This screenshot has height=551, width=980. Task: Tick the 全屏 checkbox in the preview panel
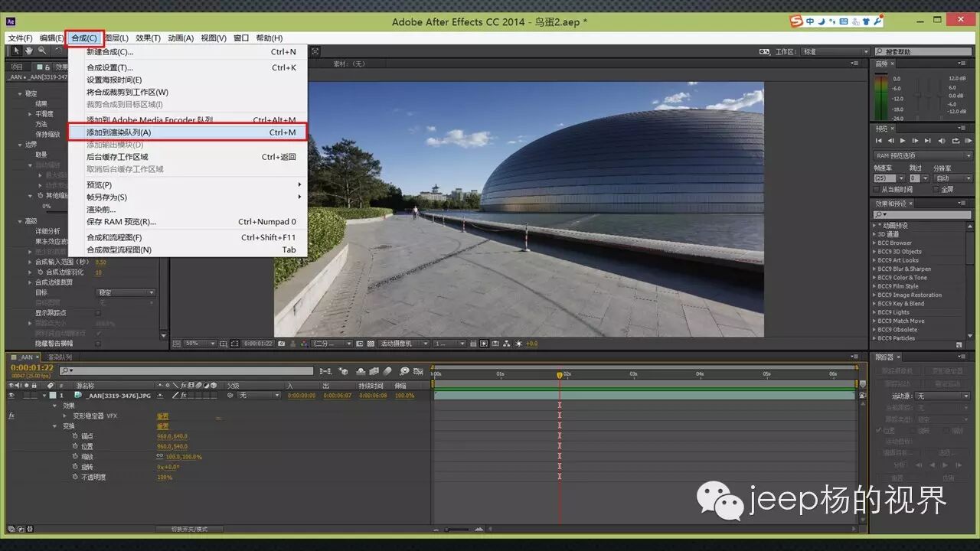[936, 189]
